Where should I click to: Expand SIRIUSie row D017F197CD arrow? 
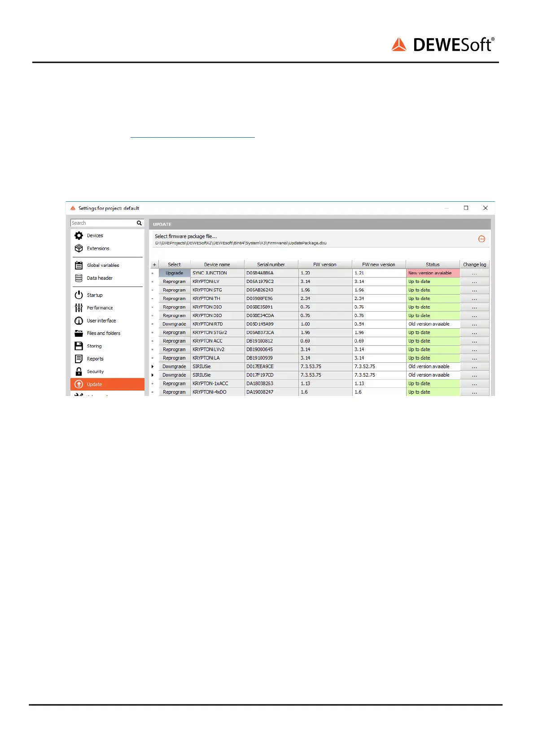tap(153, 375)
